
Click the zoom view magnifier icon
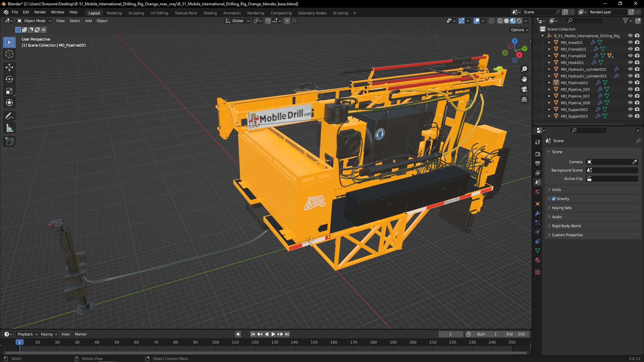(524, 69)
